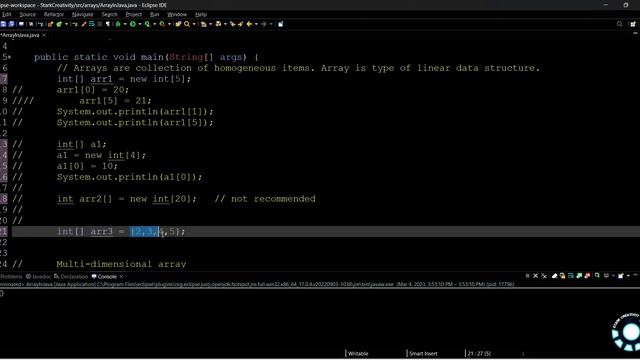Open the Run menu
Viewport: 640px width, 360px height.
(x=154, y=14)
